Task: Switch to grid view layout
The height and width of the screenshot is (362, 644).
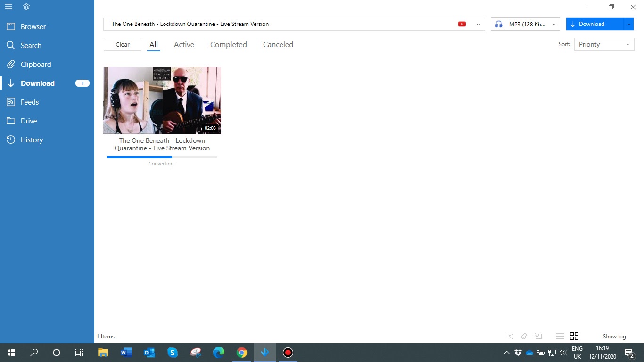Action: click(574, 336)
